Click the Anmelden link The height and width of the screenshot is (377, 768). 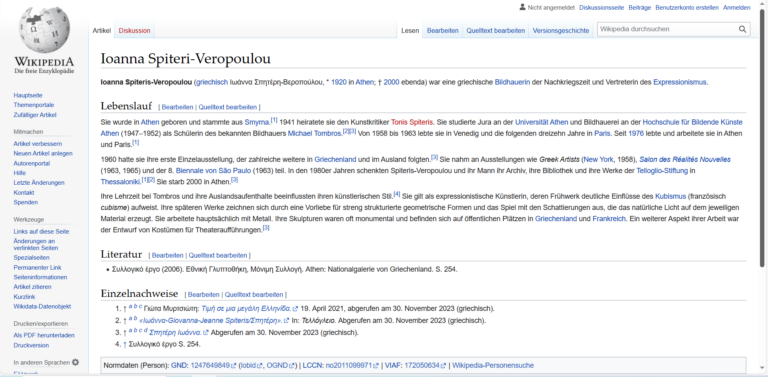pos(737,7)
